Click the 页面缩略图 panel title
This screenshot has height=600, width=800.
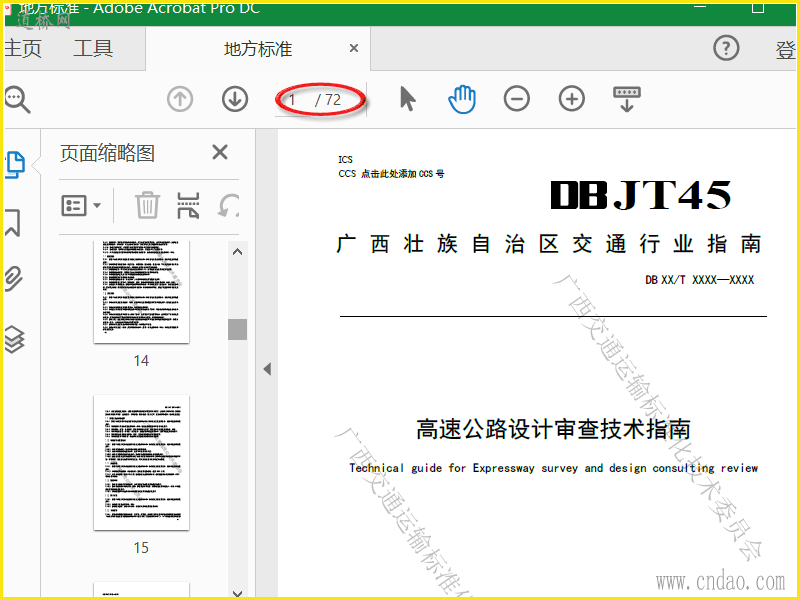(107, 153)
